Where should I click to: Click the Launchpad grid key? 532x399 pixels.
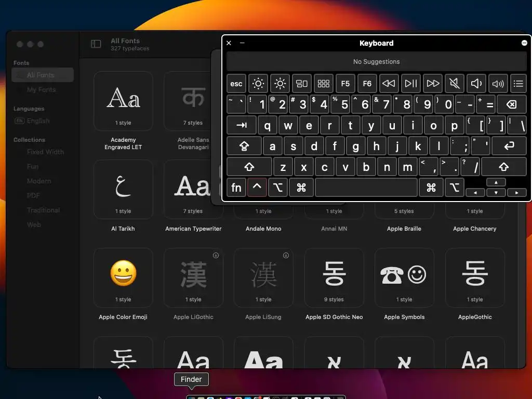coord(323,84)
